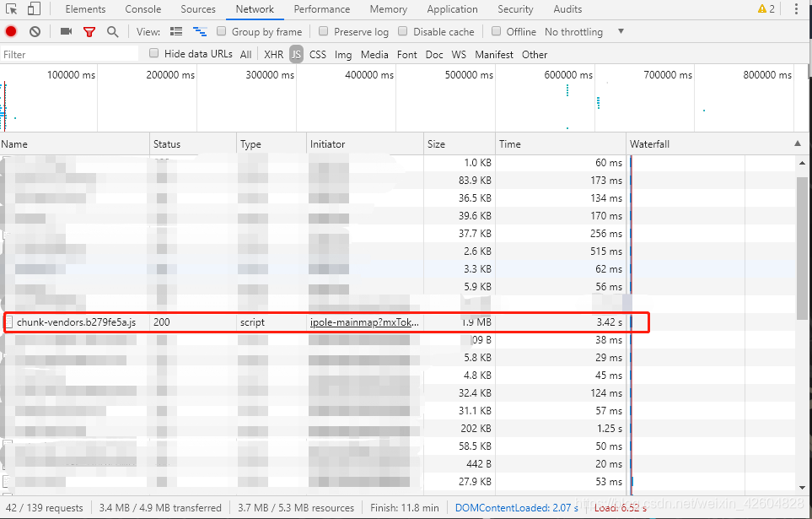Check the Disable cache option
This screenshot has width=812, height=519.
[402, 31]
